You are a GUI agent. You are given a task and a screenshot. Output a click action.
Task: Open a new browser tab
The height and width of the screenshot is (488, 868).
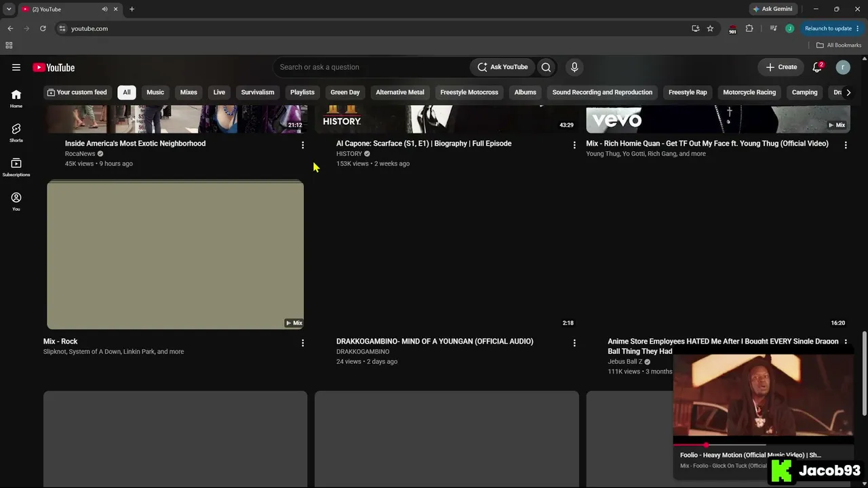(132, 9)
